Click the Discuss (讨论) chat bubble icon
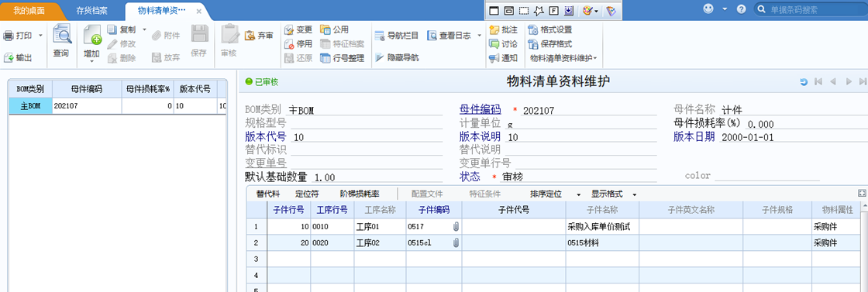Viewport: 868px width, 292px height. (494, 43)
